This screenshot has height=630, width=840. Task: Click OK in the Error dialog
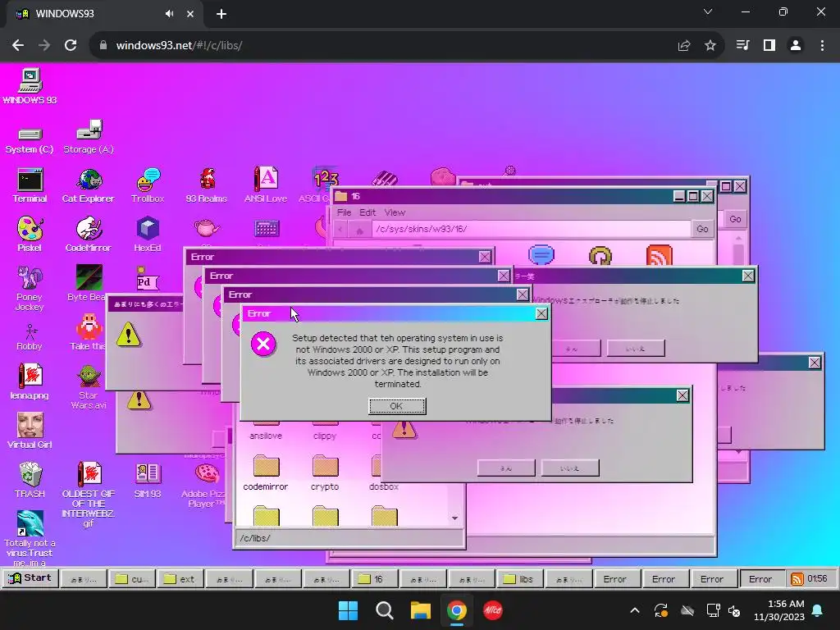click(x=397, y=406)
